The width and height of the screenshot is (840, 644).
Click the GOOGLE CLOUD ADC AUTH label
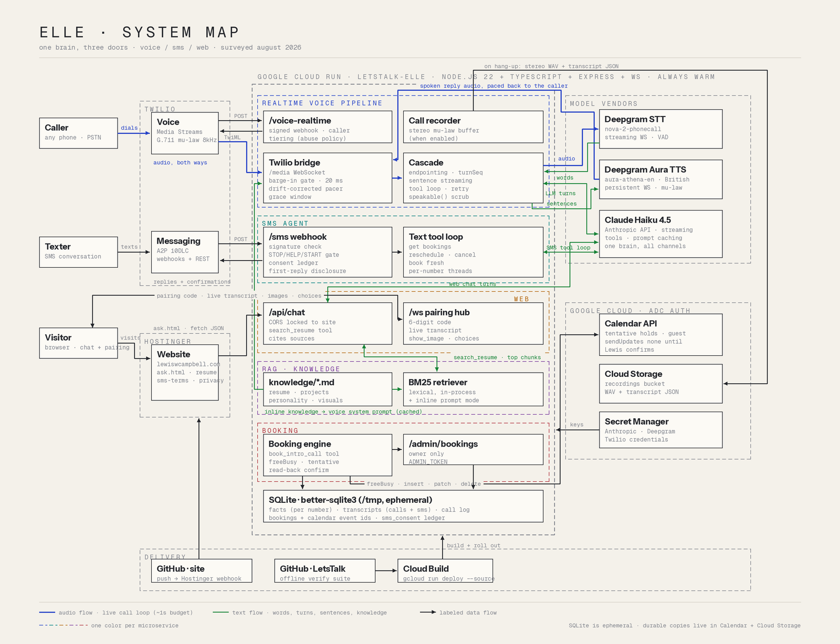coord(630,311)
